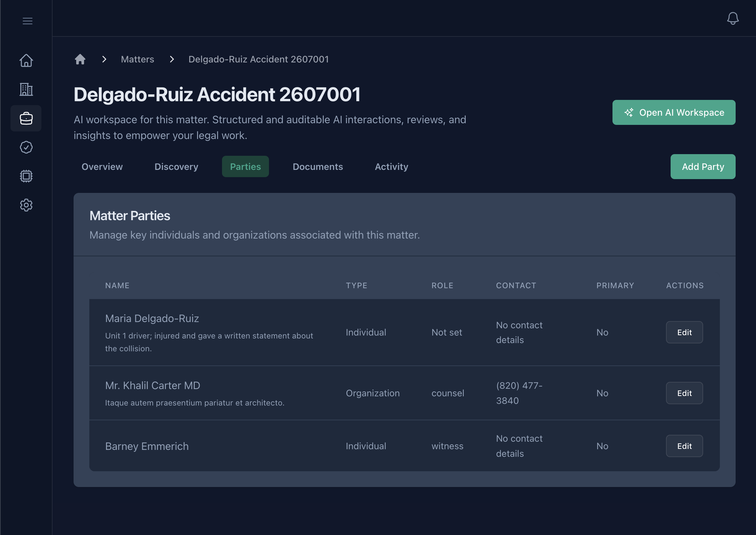Open Settings gear in sidebar
The width and height of the screenshot is (756, 535).
26,205
